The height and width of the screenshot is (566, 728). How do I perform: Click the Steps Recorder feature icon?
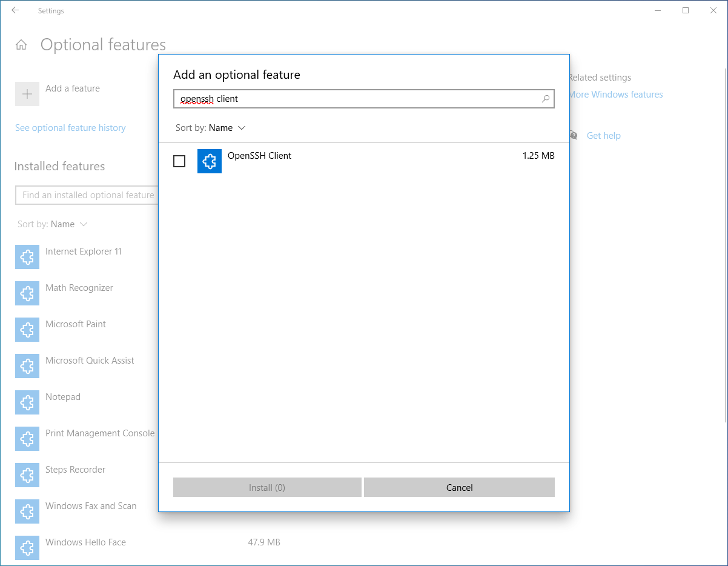(x=27, y=476)
